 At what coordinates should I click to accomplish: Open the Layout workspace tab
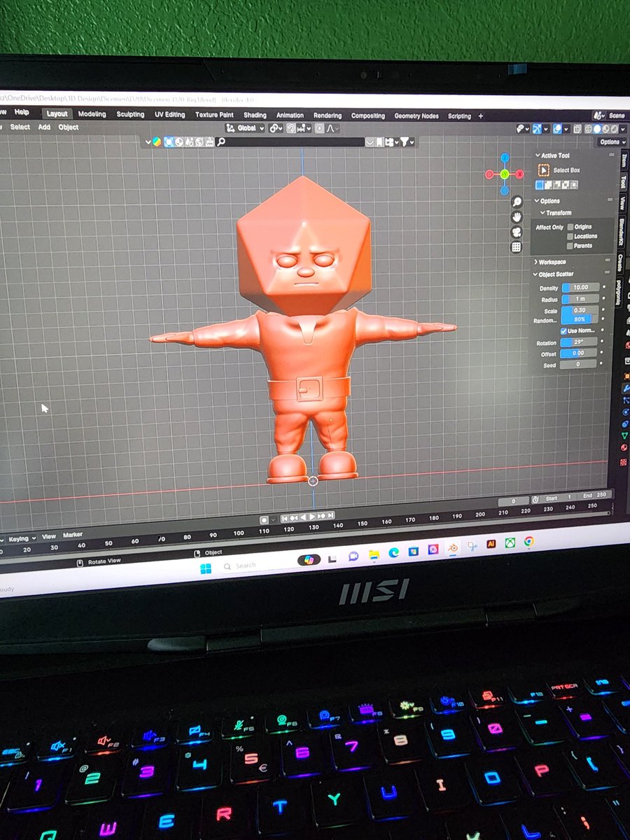pos(57,114)
